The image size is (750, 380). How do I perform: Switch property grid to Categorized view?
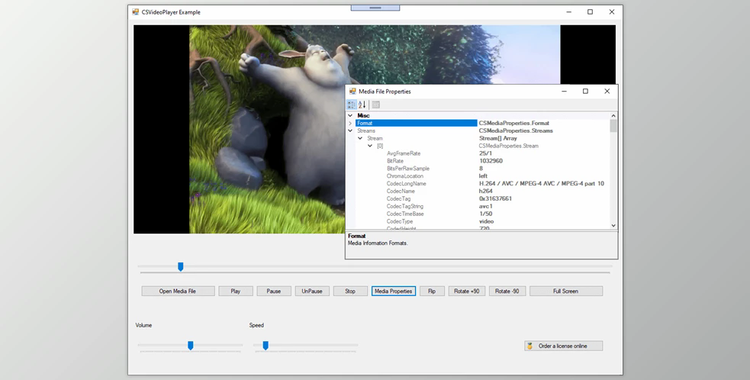click(x=352, y=104)
